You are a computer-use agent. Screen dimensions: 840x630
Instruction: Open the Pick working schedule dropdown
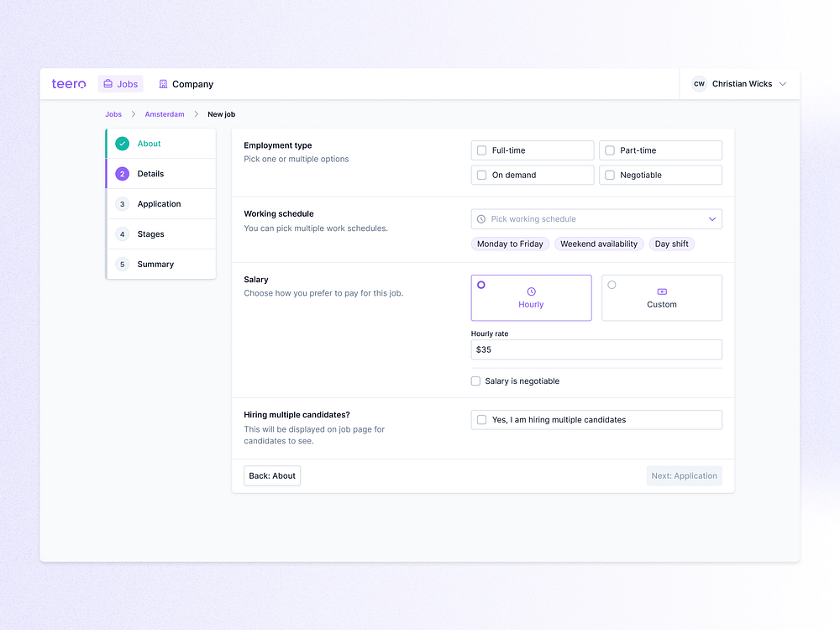click(x=596, y=218)
